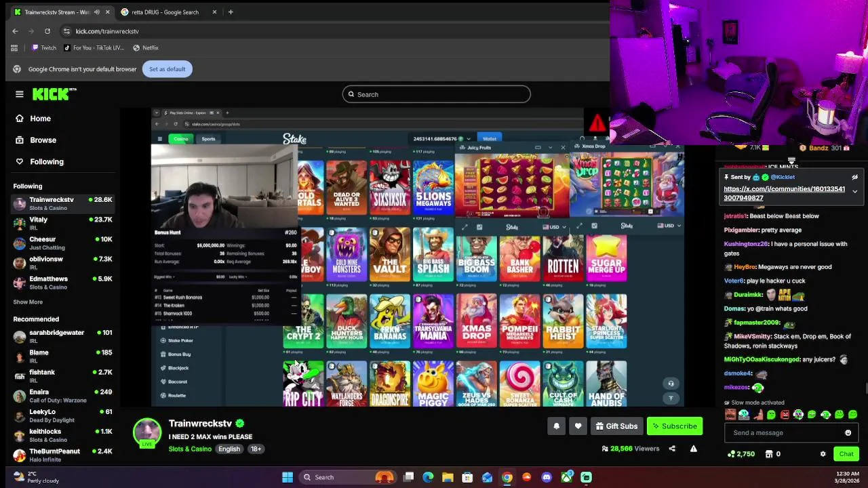Open Twitch bookmark
This screenshot has height=488, width=868.
(44, 48)
